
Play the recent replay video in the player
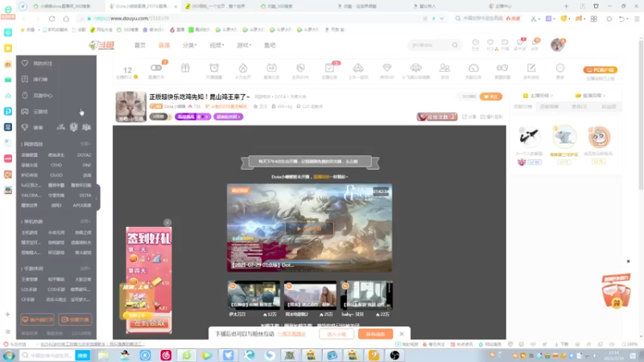(x=309, y=228)
